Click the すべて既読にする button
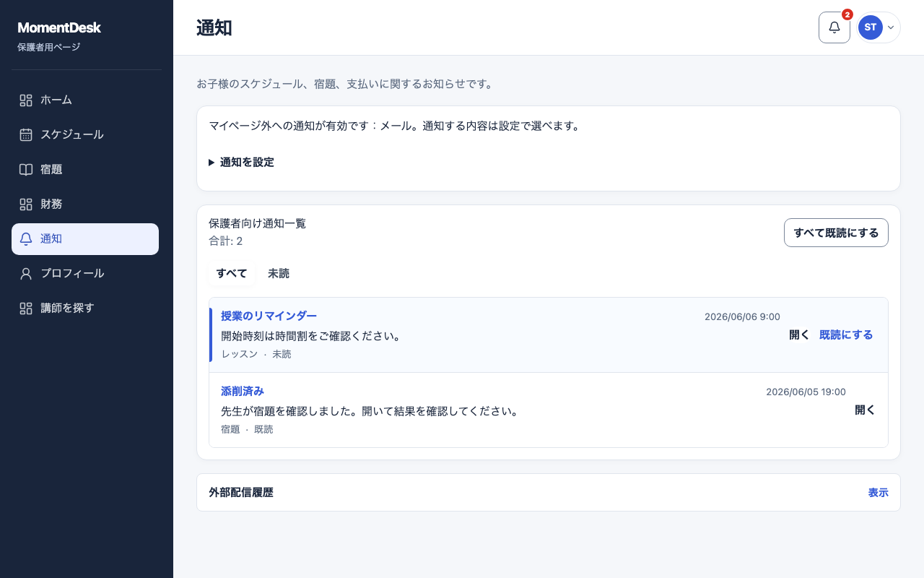Image resolution: width=924 pixels, height=578 pixels. tap(836, 233)
